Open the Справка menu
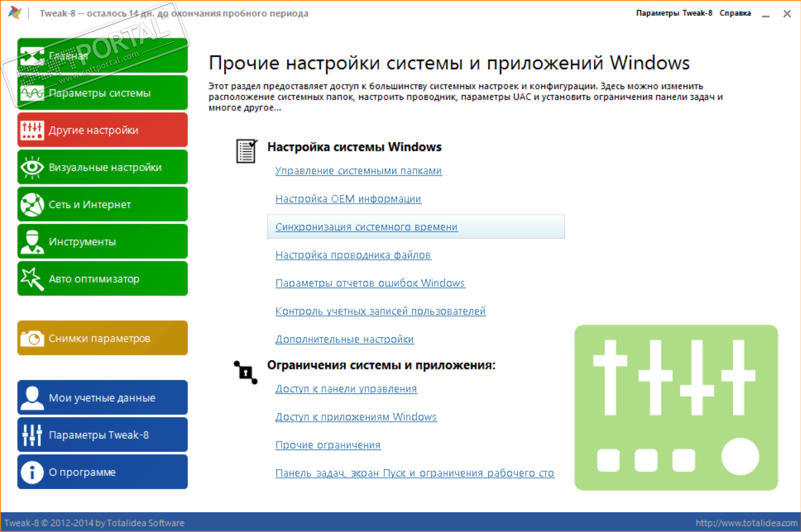 tap(735, 13)
